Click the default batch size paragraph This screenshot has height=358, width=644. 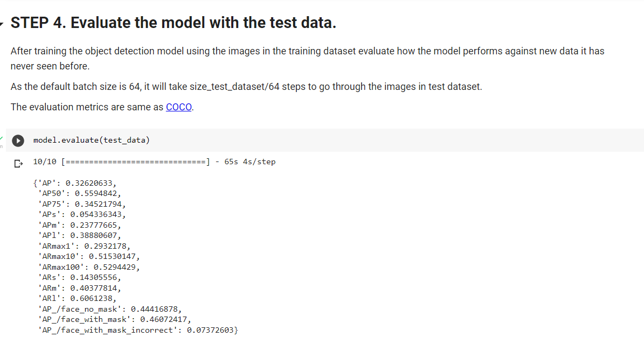pyautogui.click(x=246, y=87)
